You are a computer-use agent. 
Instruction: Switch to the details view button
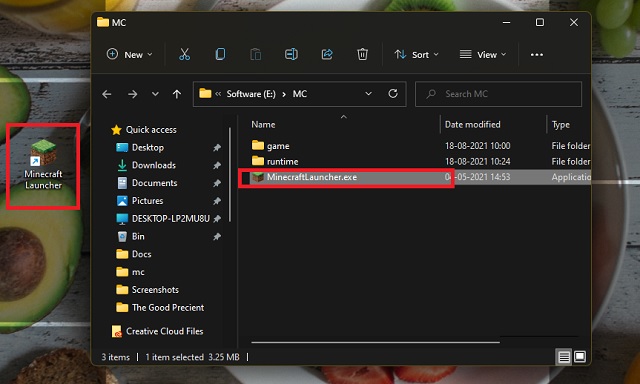click(564, 357)
